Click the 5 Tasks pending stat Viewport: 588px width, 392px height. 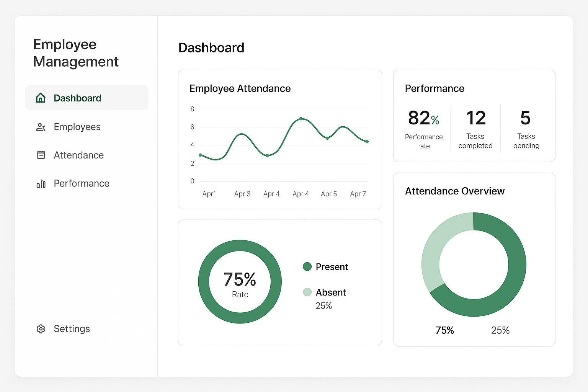point(526,119)
